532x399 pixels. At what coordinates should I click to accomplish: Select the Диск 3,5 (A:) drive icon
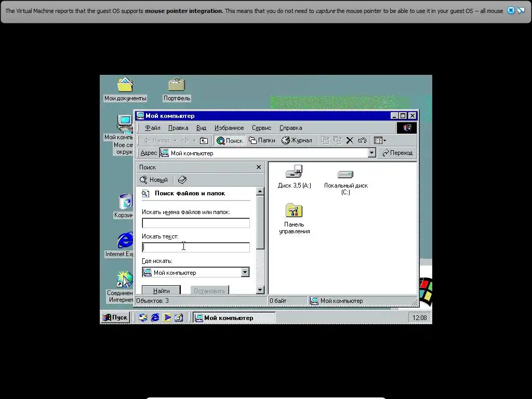point(294,177)
